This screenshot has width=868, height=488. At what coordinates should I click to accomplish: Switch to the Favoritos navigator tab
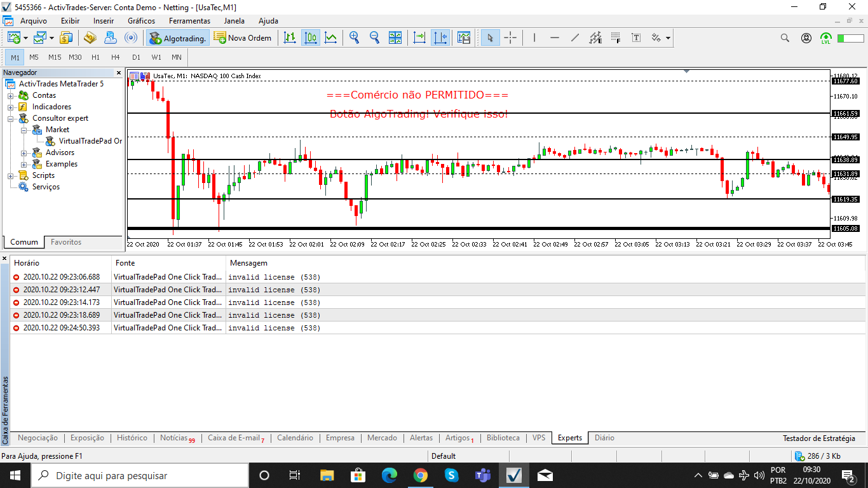point(66,242)
